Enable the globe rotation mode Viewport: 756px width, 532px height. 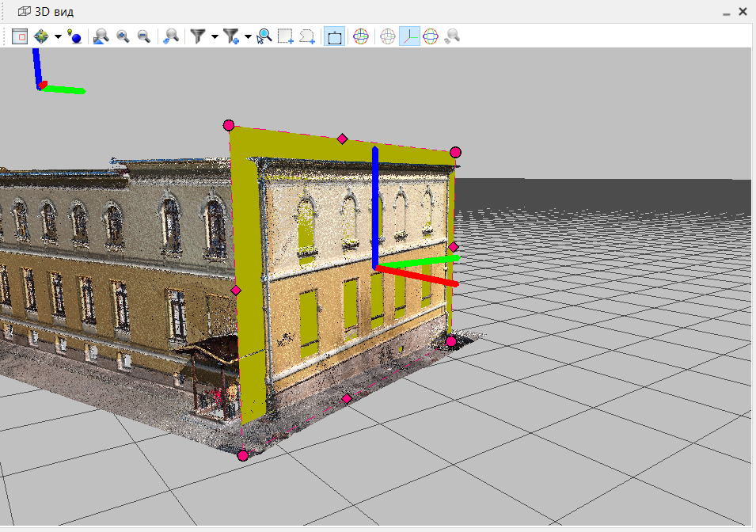[x=361, y=36]
